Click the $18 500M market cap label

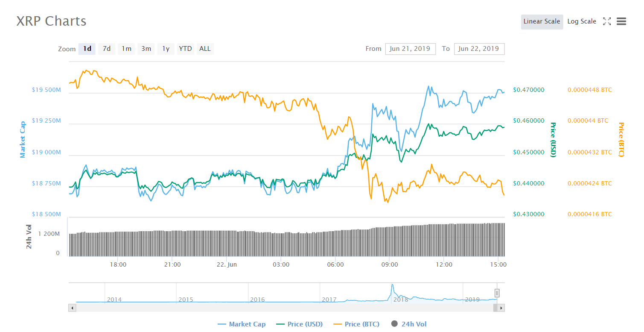pos(47,214)
